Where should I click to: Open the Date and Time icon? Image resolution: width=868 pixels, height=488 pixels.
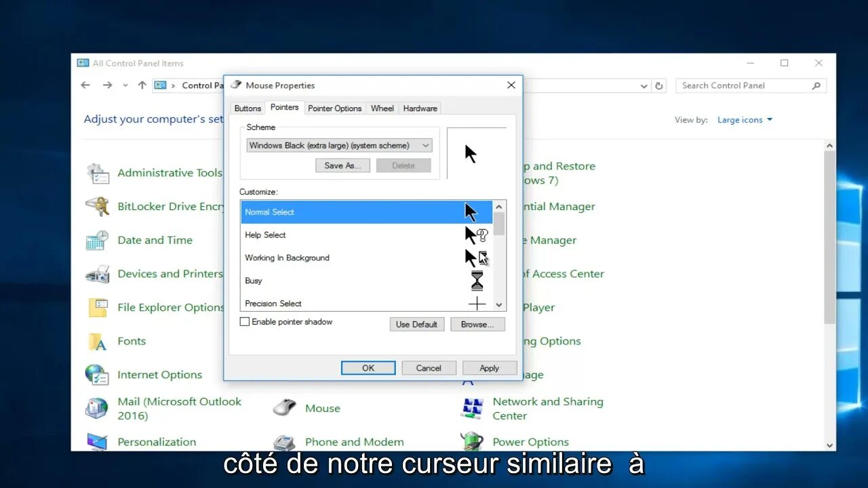coord(98,240)
